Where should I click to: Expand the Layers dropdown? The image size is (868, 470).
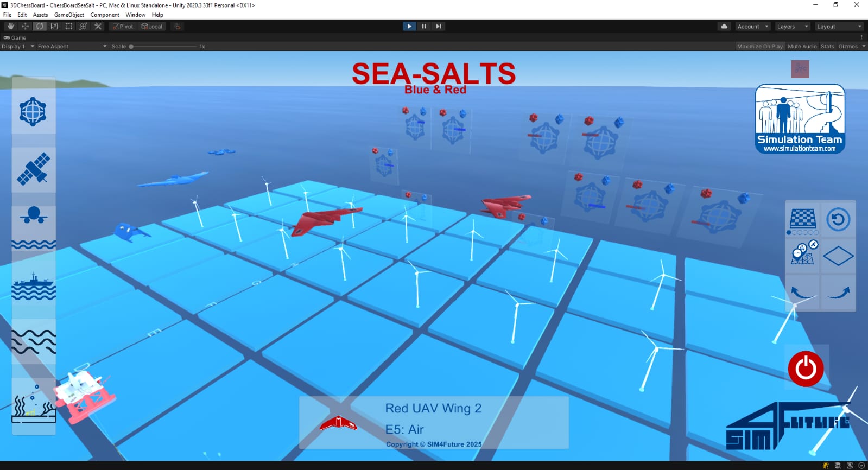792,27
